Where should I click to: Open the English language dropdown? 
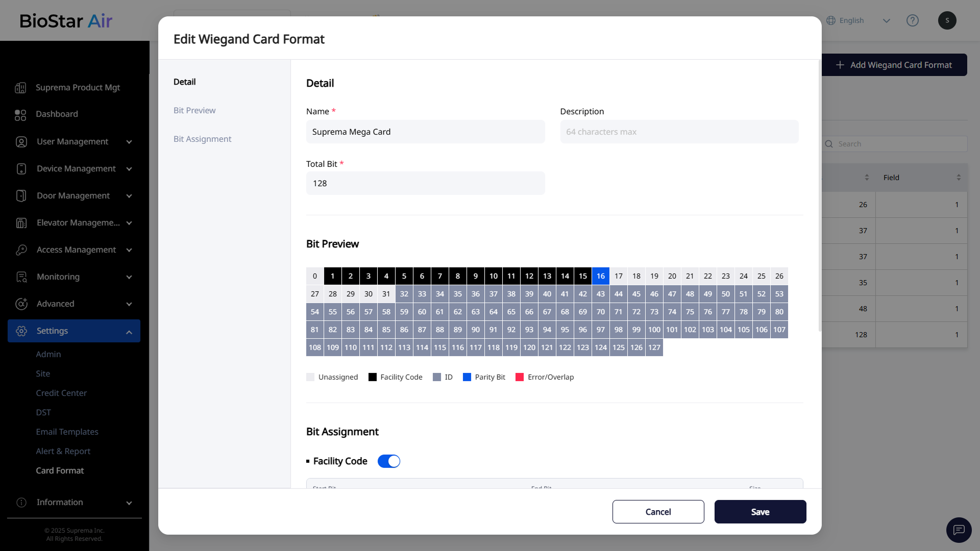pyautogui.click(x=886, y=20)
